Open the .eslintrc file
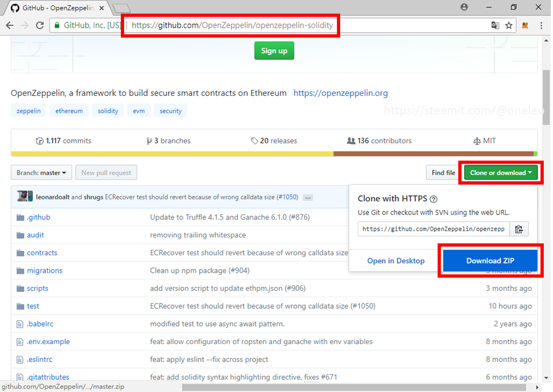Screen dimensions: 553x392 [x=40, y=359]
